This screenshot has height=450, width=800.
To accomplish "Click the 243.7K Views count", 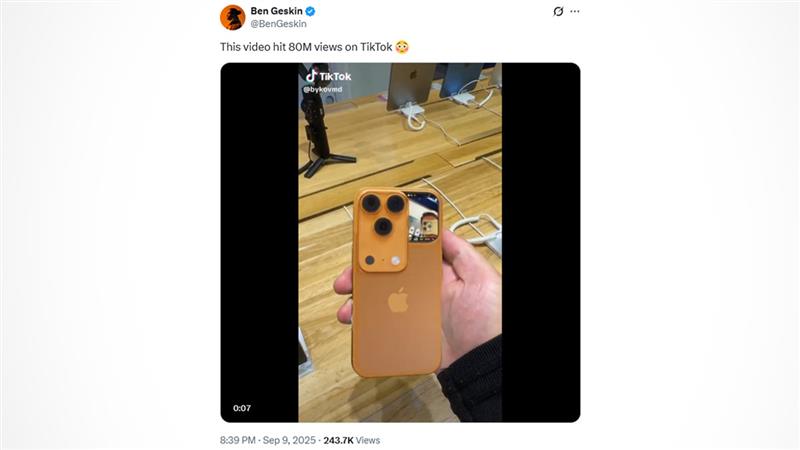I will click(x=352, y=440).
